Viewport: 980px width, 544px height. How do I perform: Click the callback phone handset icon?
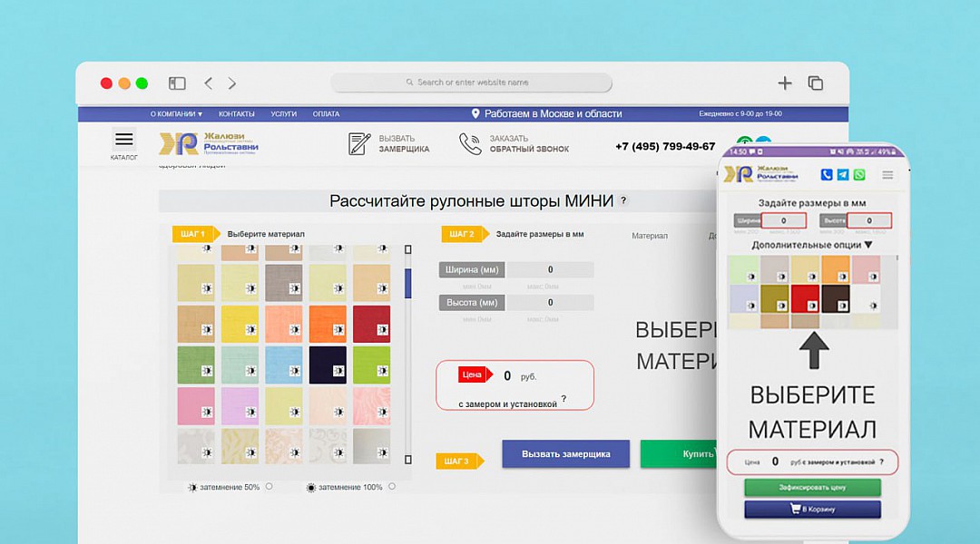[x=470, y=144]
